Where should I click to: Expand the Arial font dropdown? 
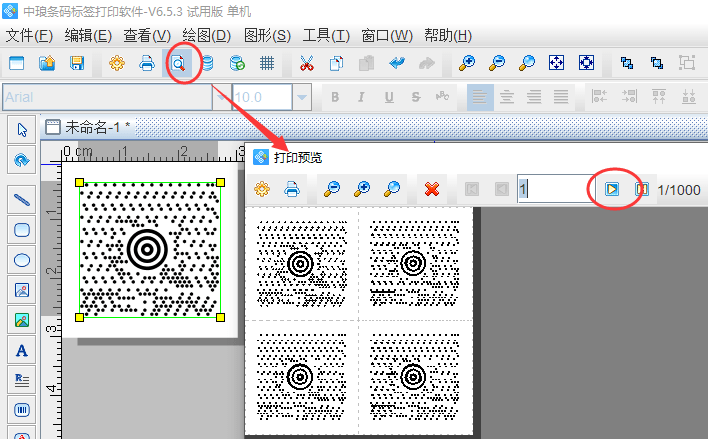[221, 97]
